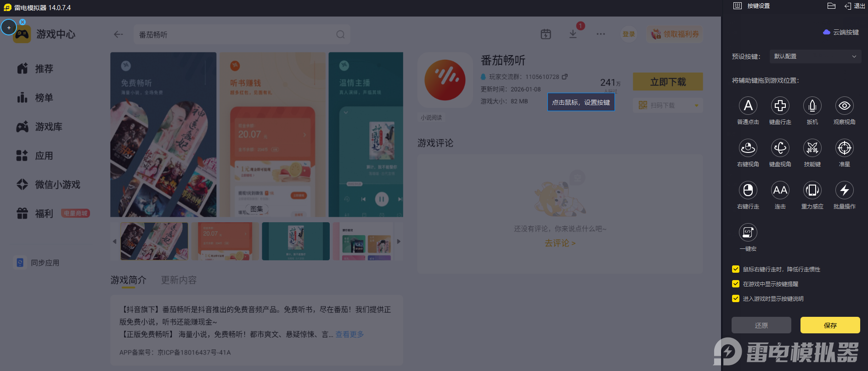Viewport: 868px width, 371px height.
Task: Click the 更新时间: 2026-01-08 text
Action: coord(511,89)
